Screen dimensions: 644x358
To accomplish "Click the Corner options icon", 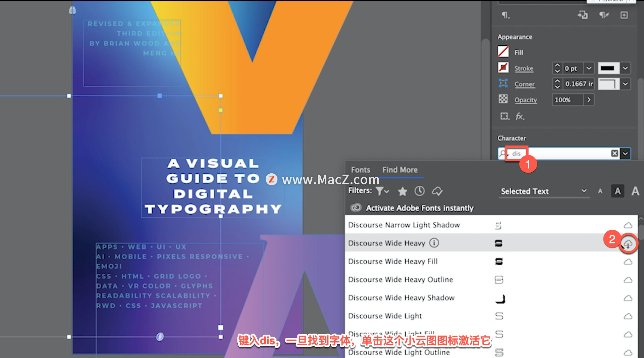I will pyautogui.click(x=503, y=83).
